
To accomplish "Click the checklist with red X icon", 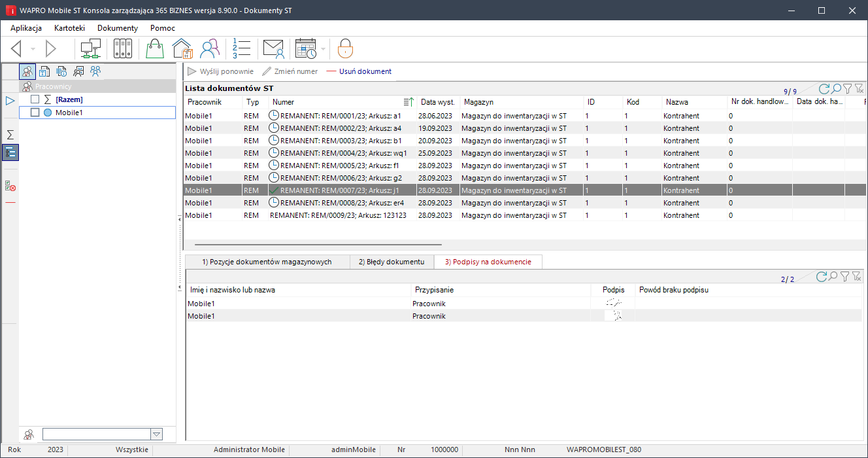I will (10, 186).
